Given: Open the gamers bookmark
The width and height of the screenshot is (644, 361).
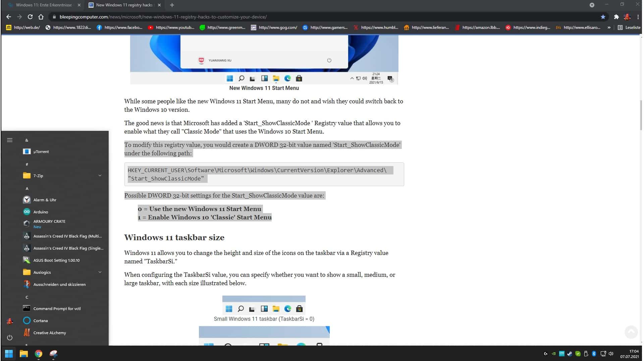Looking at the screenshot, I should [325, 28].
